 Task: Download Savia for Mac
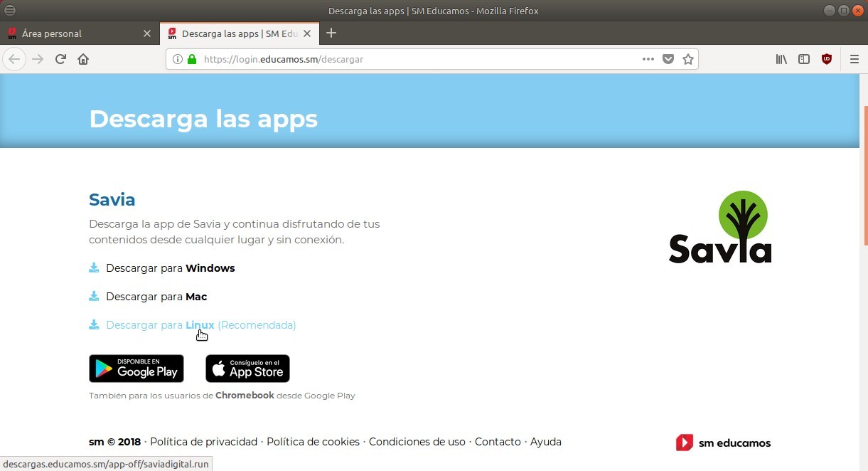pos(156,297)
